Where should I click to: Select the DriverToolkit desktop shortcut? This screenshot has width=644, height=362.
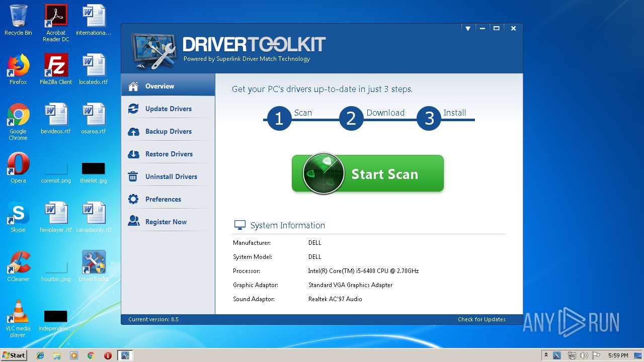pos(94,266)
